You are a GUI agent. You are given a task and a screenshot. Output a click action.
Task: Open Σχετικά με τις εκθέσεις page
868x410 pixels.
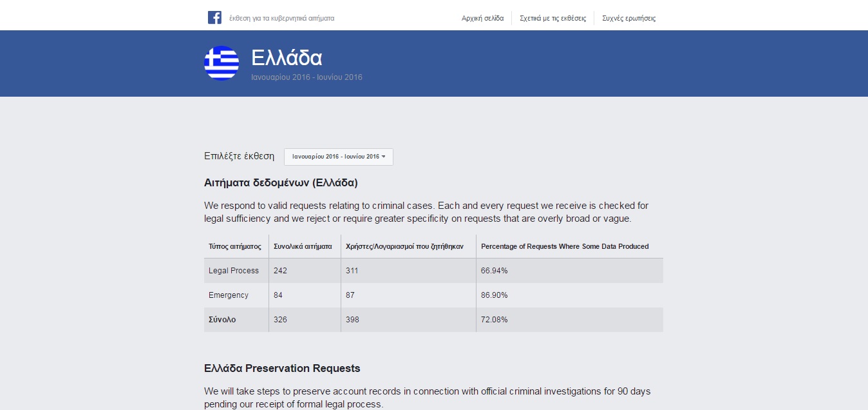[x=552, y=18]
